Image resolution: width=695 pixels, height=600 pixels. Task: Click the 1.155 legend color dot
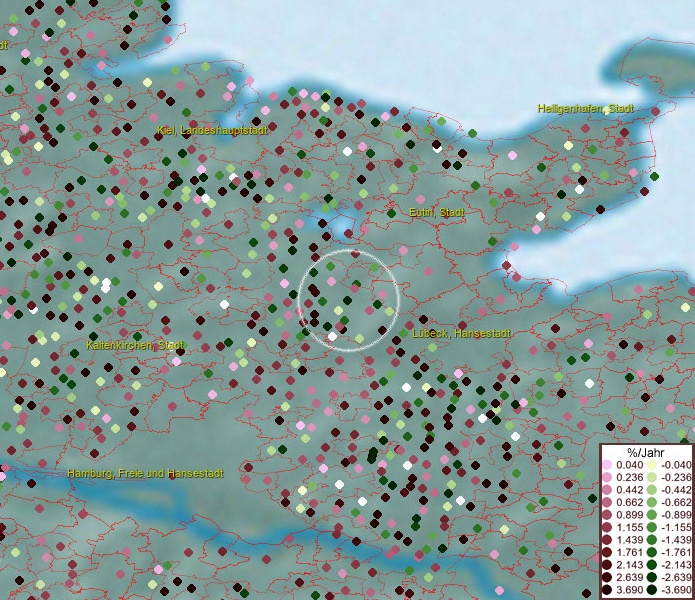607,527
